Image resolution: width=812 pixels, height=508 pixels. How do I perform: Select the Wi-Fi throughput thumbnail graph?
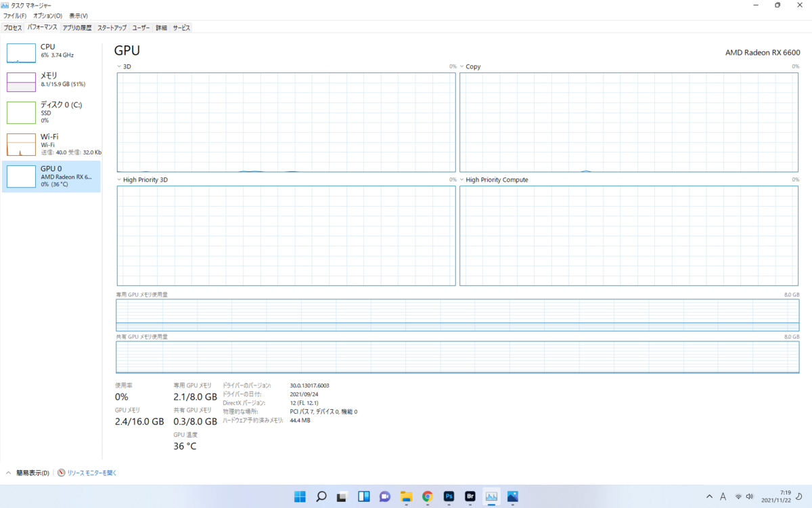(x=21, y=145)
